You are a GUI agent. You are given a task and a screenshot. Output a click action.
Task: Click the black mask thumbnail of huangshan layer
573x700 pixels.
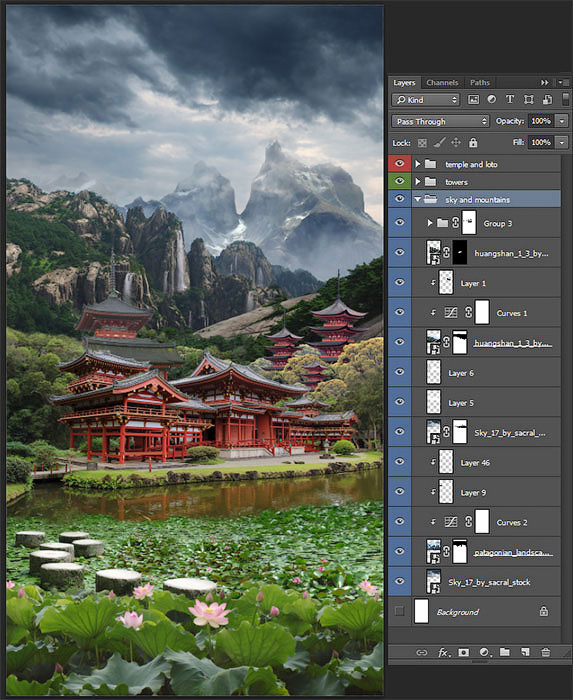460,253
